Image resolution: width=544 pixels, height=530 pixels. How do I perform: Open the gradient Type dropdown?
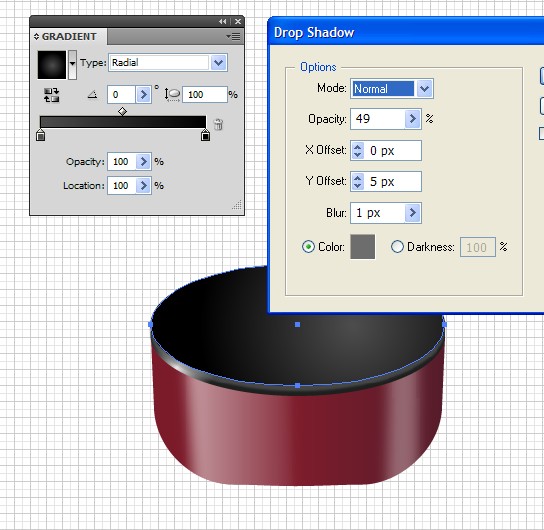pyautogui.click(x=219, y=63)
